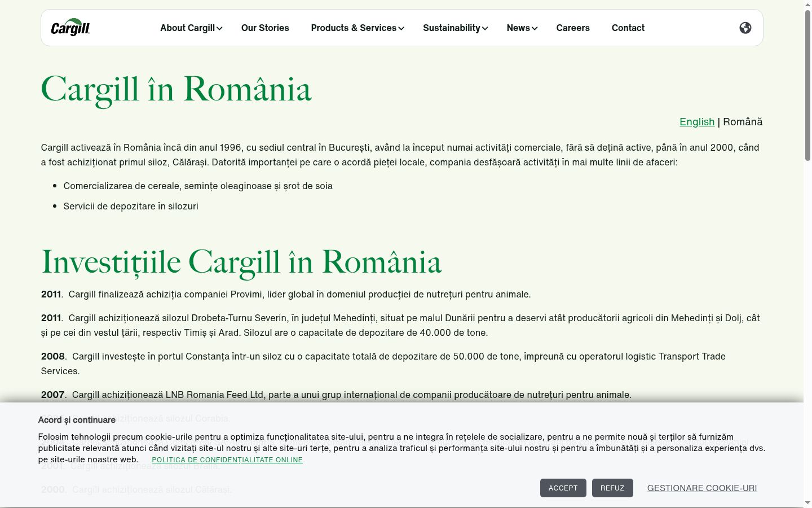Accept cookies with the ACCEPT button
This screenshot has height=508, width=812.
point(563,488)
